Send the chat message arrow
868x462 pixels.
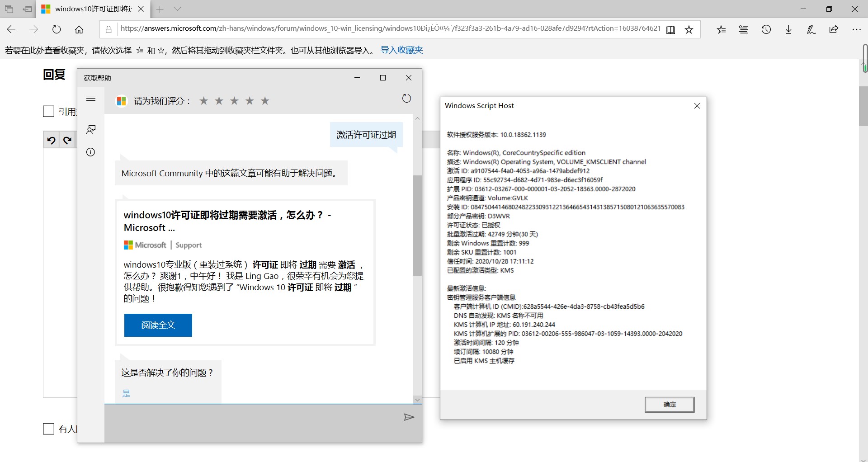click(409, 417)
